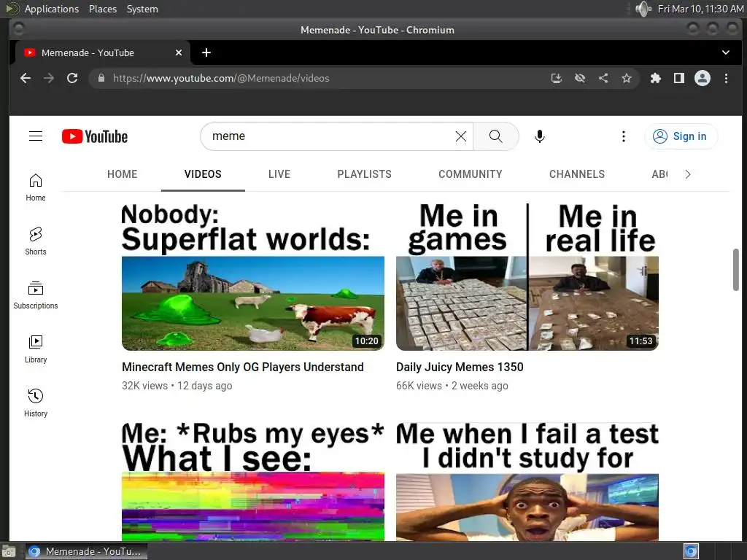Viewport: 747px width, 560px height.
Task: Open a new tab with the plus icon
Action: 206,52
